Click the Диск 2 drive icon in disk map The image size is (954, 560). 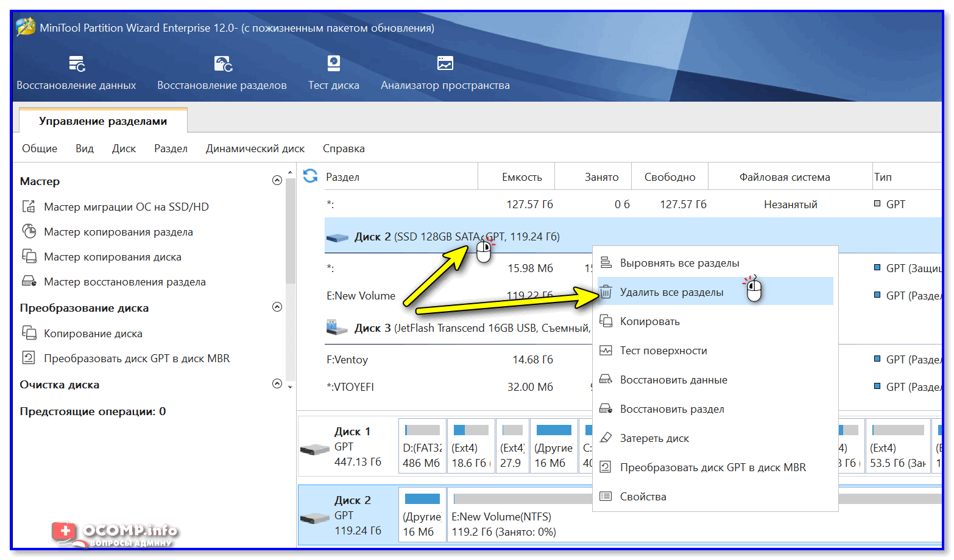(315, 518)
